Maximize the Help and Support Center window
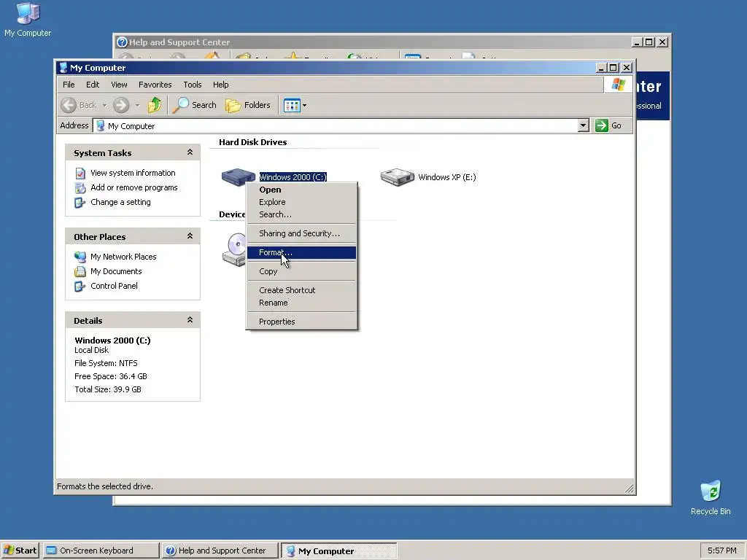The image size is (747, 560). [649, 42]
